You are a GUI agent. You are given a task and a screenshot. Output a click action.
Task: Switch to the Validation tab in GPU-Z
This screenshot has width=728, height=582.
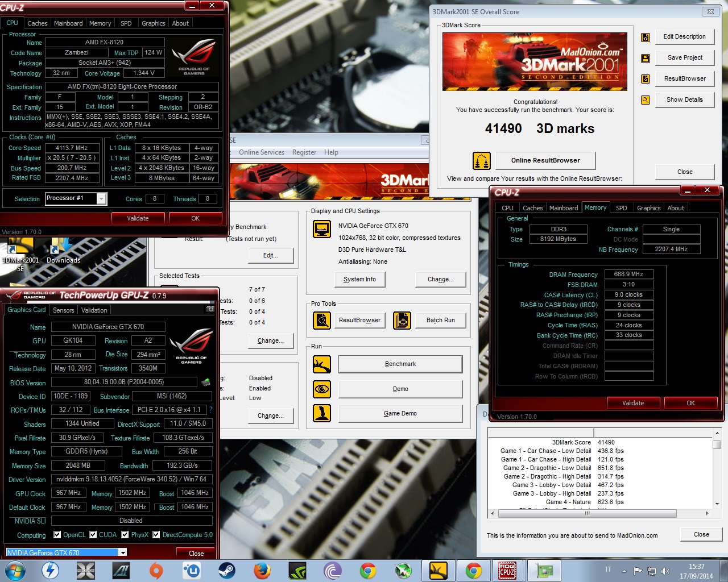(x=94, y=310)
